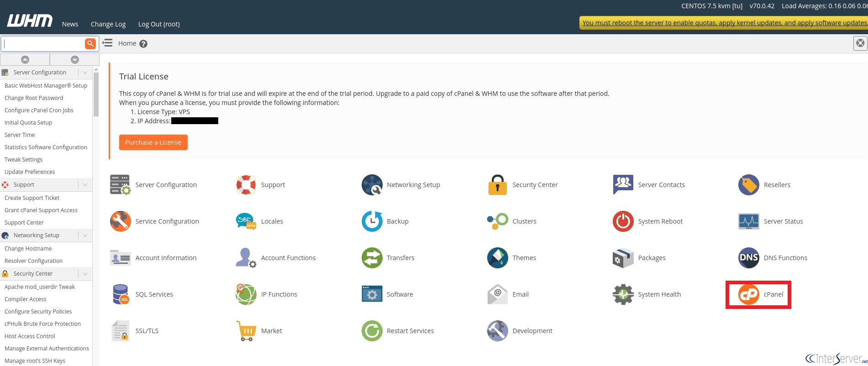Click the Purchase a License button
Image resolution: width=868 pixels, height=366 pixels.
point(153,142)
